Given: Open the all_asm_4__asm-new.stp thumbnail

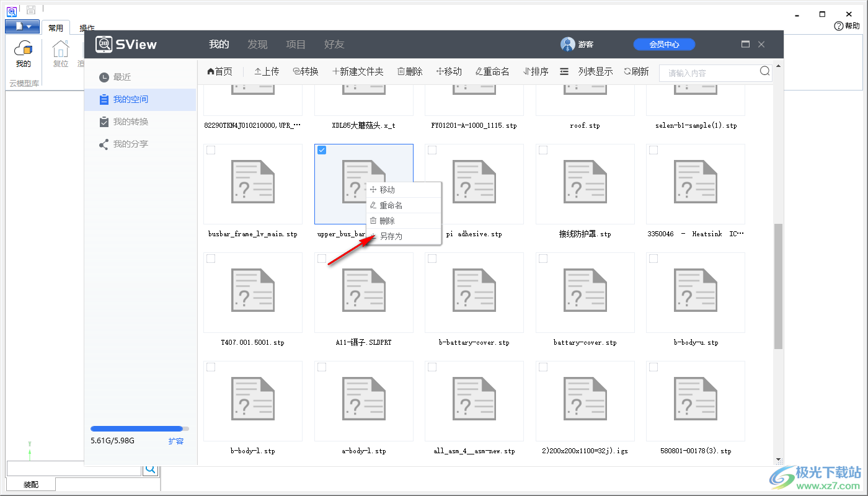Looking at the screenshot, I should (x=474, y=401).
